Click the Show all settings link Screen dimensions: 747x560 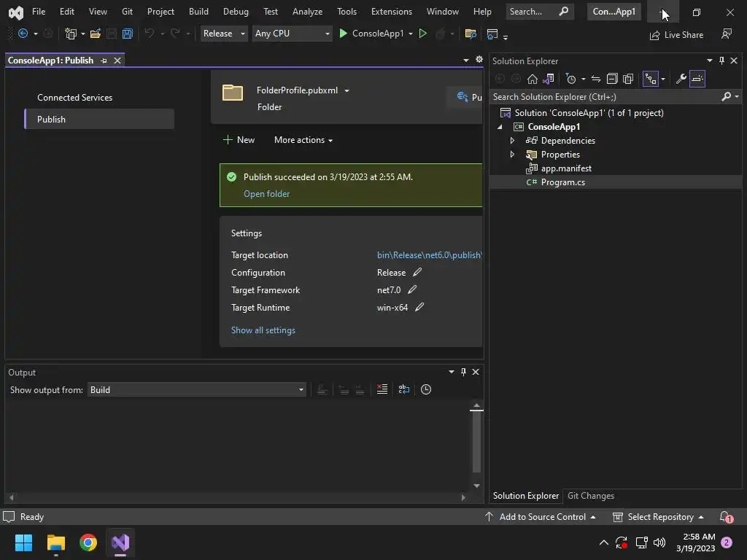(263, 330)
